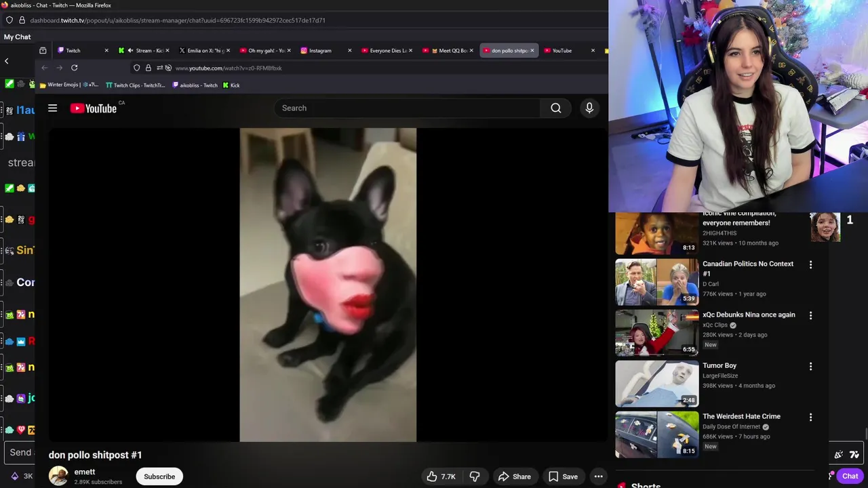Go to the YouTube home logo

pos(94,108)
